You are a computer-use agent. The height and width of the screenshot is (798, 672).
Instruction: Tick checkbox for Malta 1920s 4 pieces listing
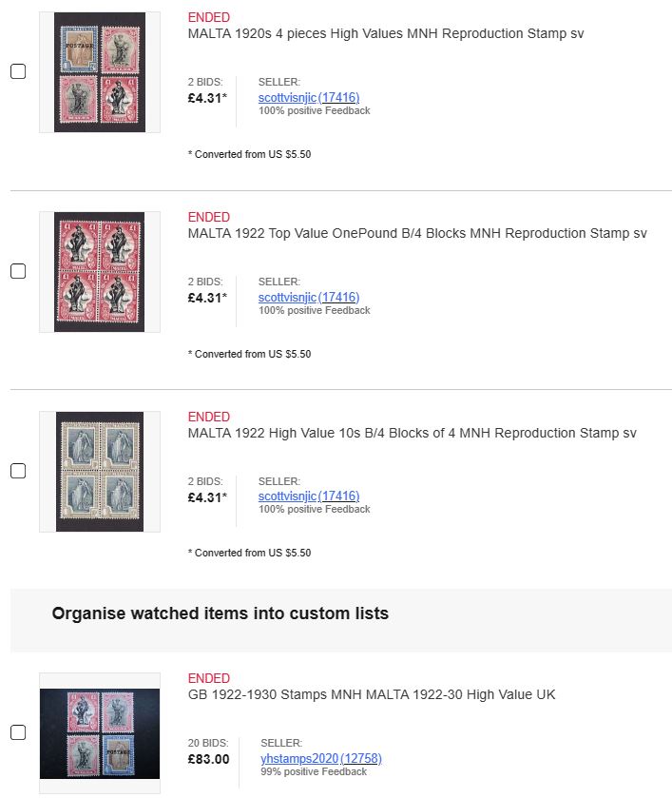tap(18, 71)
